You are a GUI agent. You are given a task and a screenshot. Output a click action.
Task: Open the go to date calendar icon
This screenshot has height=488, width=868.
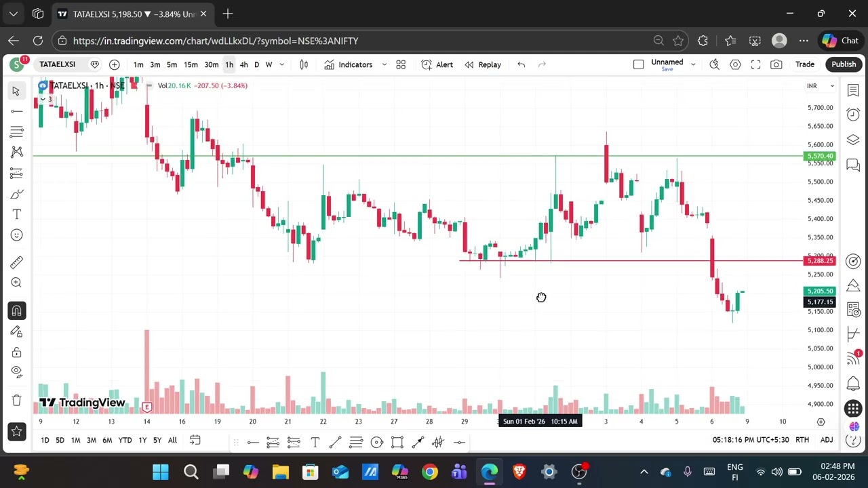click(x=195, y=441)
